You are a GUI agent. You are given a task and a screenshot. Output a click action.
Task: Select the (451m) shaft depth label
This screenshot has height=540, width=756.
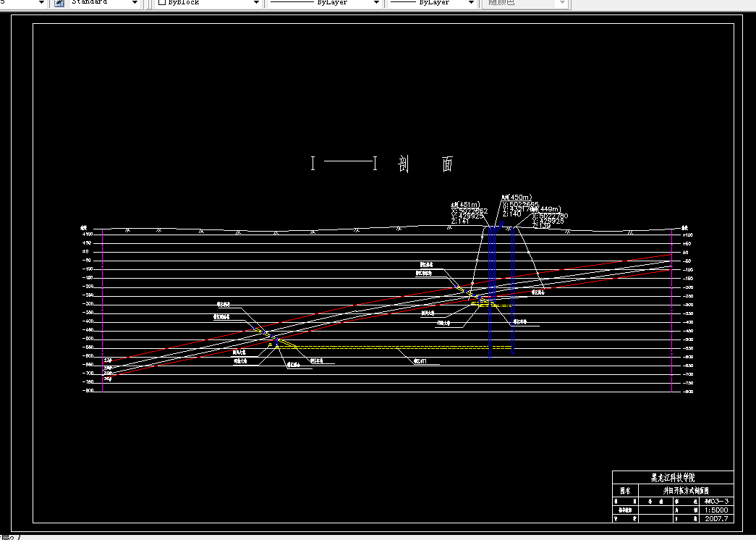468,205
